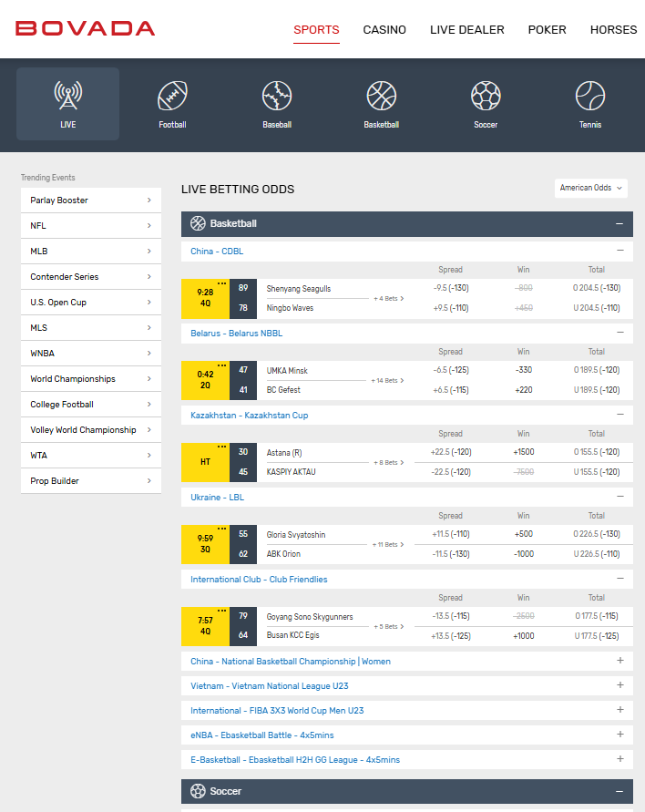Screen dimensions: 645x812
Task: Open the Basketball sport icon
Action: [x=381, y=96]
